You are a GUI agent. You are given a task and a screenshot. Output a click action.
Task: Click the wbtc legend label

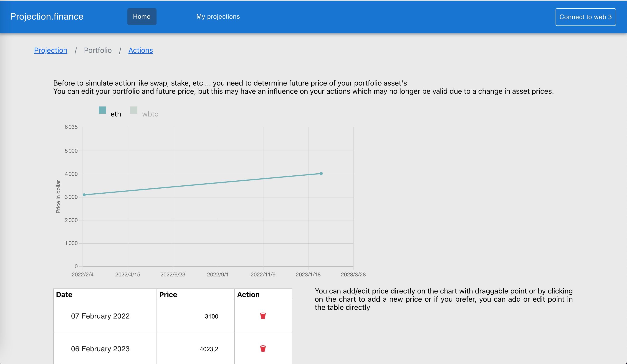point(150,114)
